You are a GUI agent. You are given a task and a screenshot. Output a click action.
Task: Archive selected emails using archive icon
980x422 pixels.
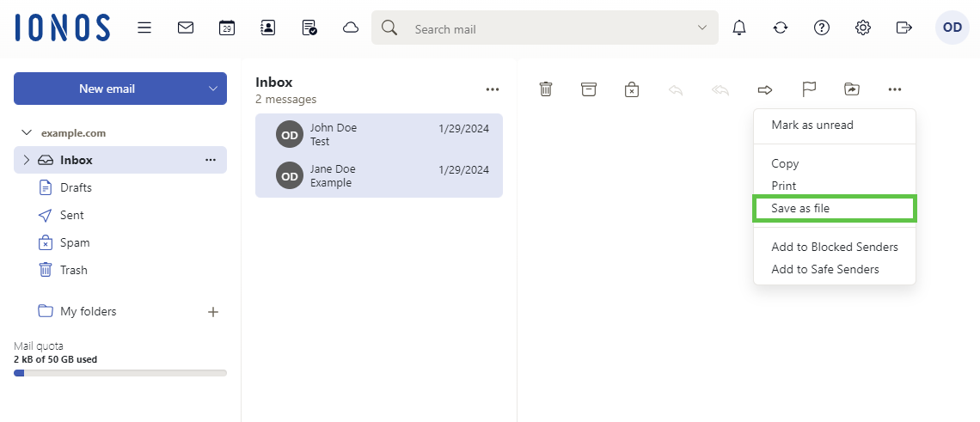pyautogui.click(x=589, y=89)
